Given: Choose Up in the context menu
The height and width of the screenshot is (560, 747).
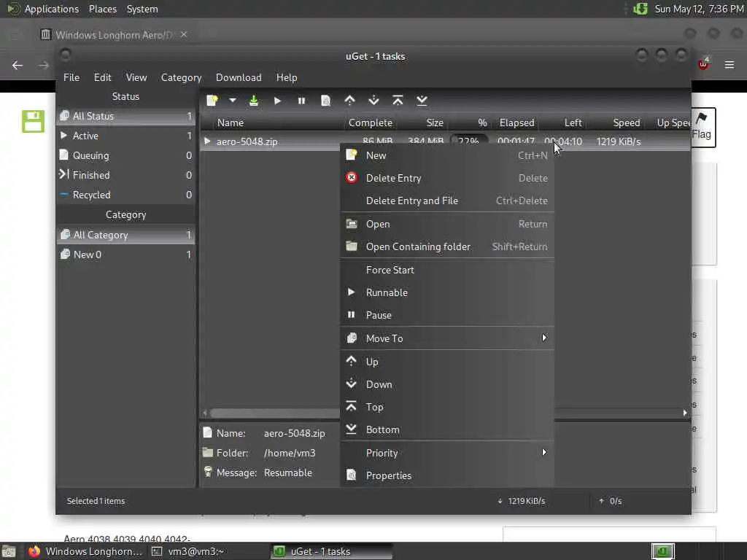Looking at the screenshot, I should click(447, 362).
